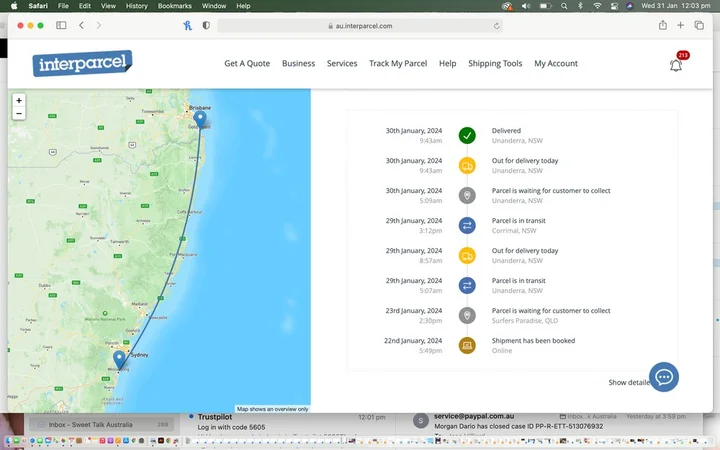Expand the Services navigation menu
Screen dimensions: 720x450
click(342, 64)
